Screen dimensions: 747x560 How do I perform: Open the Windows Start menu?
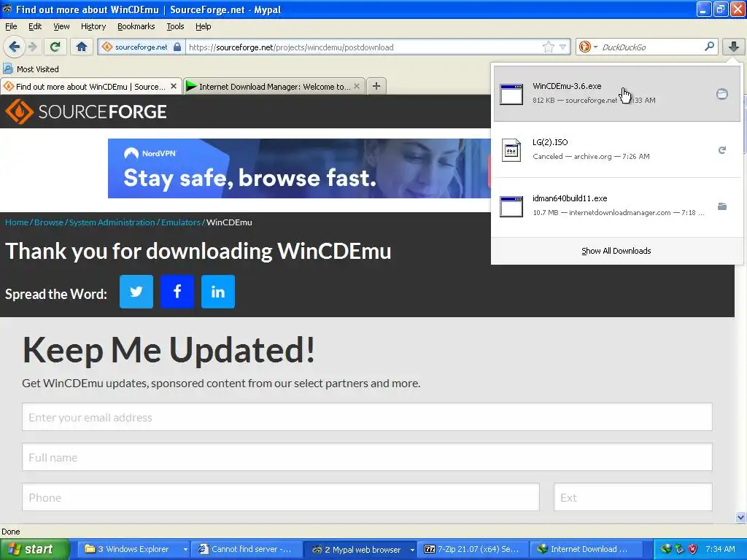click(35, 549)
